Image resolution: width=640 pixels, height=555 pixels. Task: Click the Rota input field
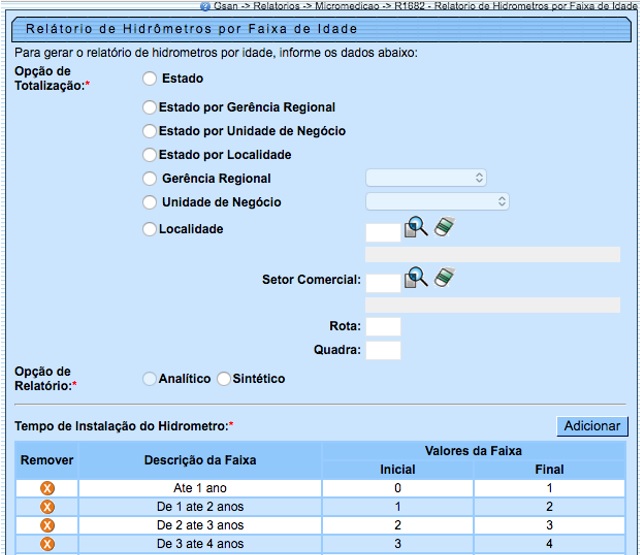383,327
